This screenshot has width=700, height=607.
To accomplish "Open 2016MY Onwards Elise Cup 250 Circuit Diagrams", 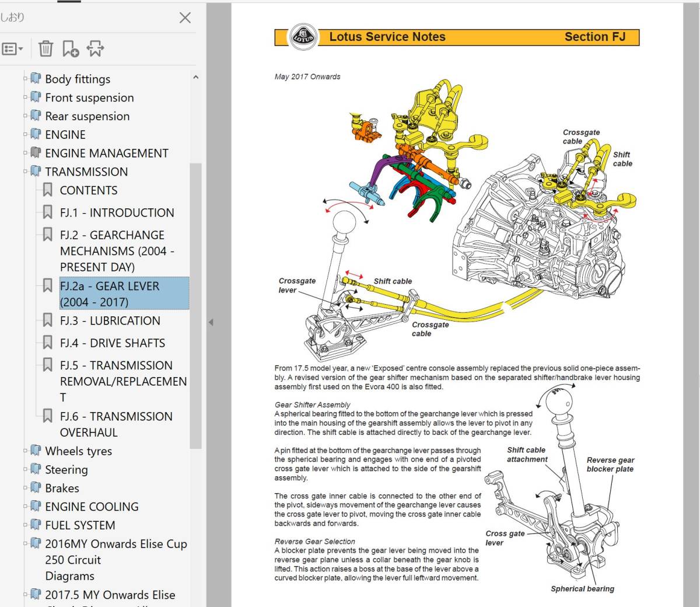I will pos(116,560).
